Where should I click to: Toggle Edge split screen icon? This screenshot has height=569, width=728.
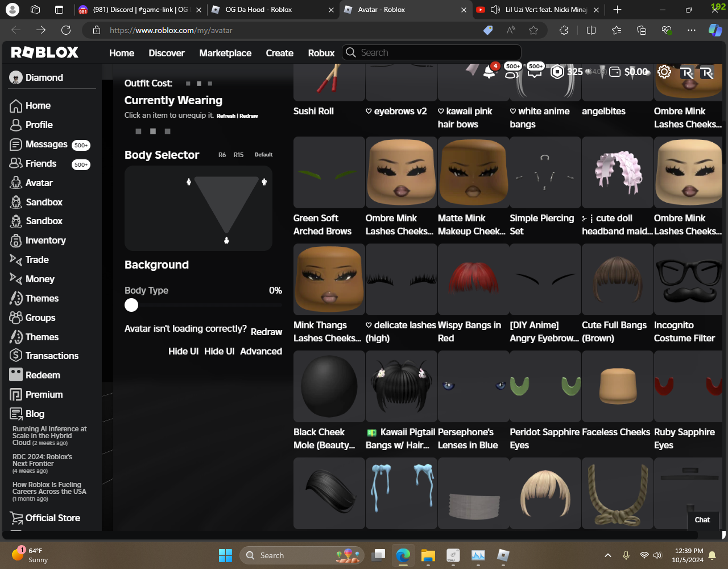(x=591, y=30)
